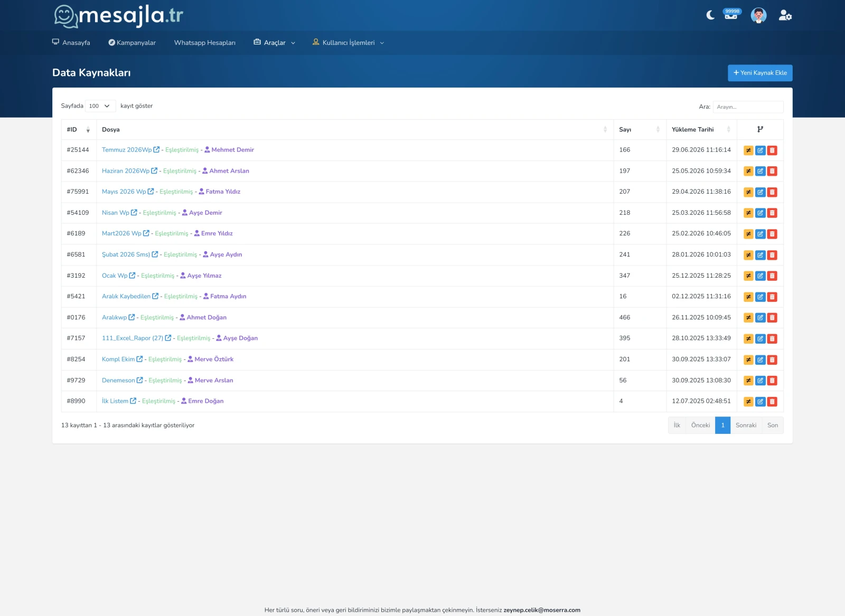Delete the Haziran 2026Wp data source
845x616 pixels.
(x=772, y=171)
